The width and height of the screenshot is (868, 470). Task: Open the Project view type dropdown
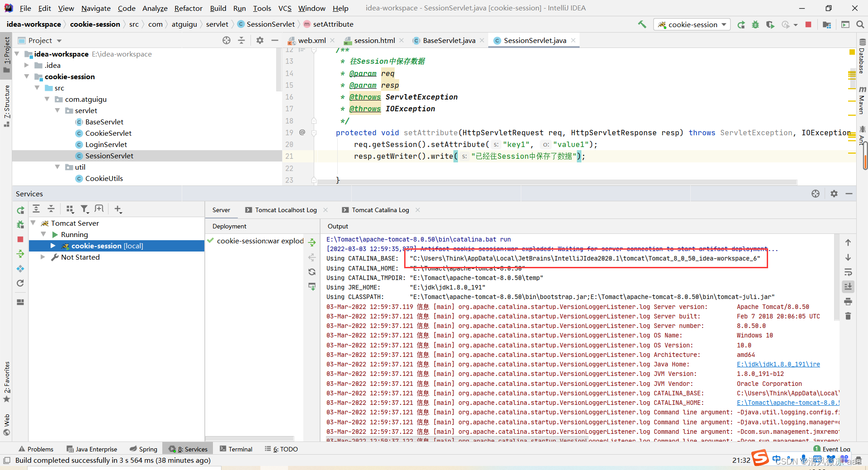tap(59, 41)
